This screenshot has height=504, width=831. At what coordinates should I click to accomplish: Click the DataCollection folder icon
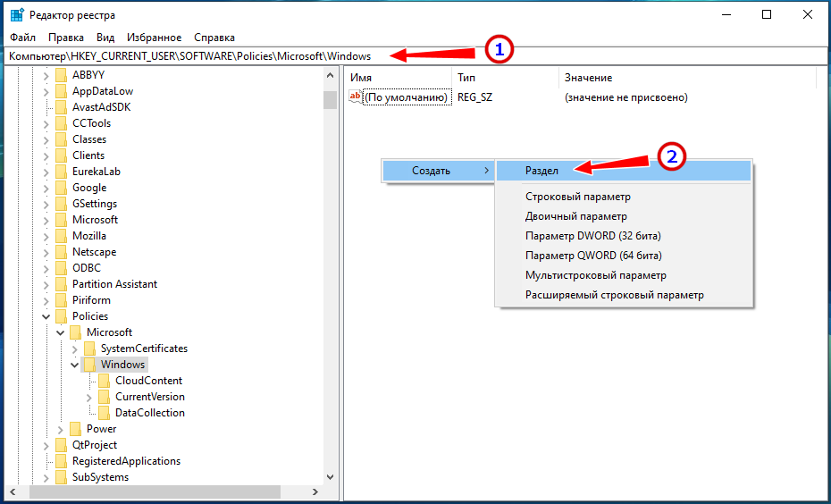click(104, 413)
